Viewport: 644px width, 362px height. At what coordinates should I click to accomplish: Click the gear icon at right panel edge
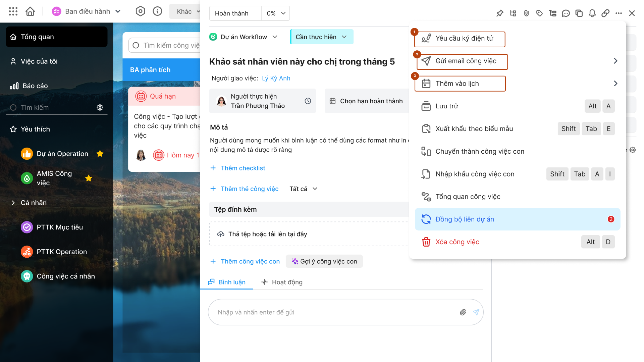[x=633, y=150]
